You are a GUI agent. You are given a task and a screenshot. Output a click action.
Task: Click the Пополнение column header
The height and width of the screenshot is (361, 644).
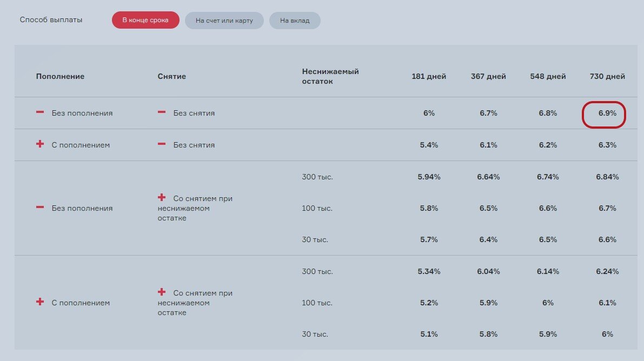click(60, 76)
